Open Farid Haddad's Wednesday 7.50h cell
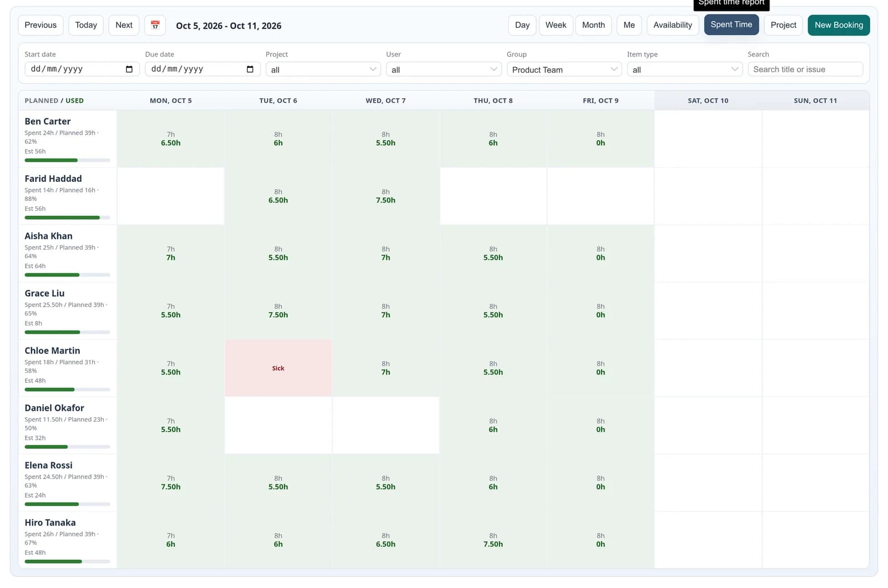This screenshot has height=588, width=888. pyautogui.click(x=386, y=196)
